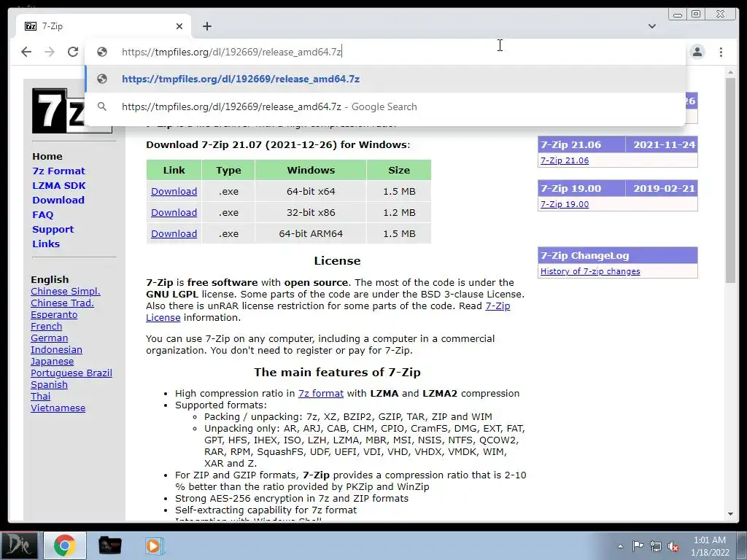Switch language to Chinese Trad.
Screen dimensions: 747x560
coord(63,303)
